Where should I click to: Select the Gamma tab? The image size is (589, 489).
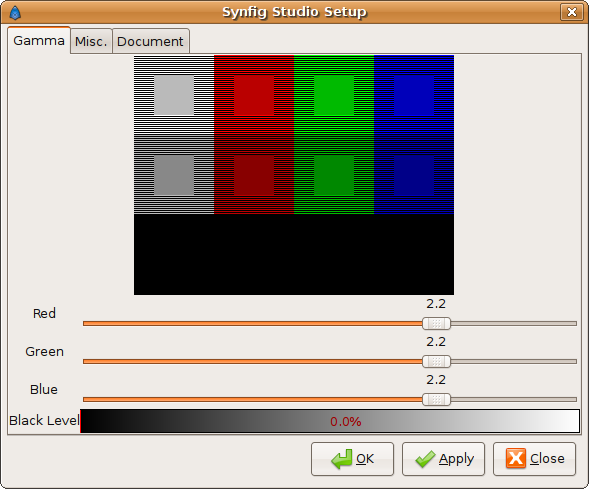pos(39,41)
